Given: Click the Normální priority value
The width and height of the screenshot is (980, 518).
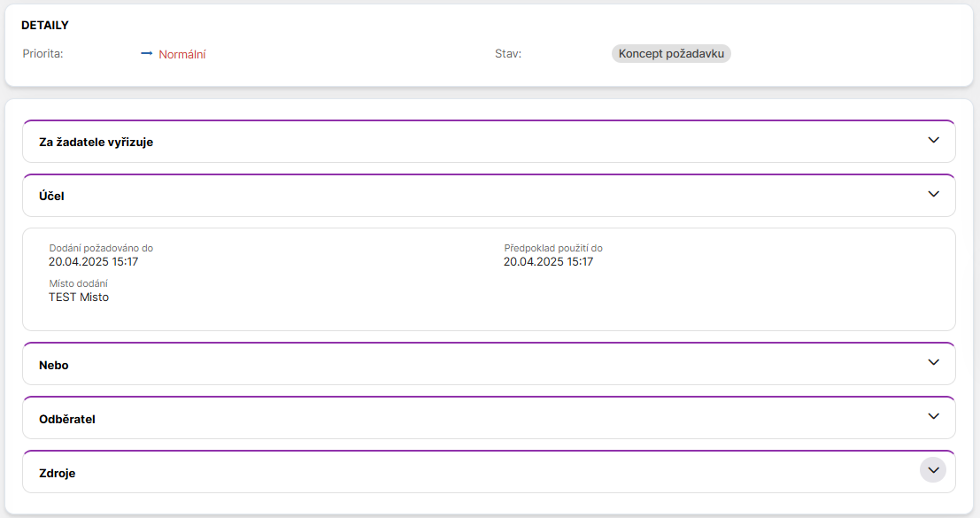Looking at the screenshot, I should tap(182, 54).
